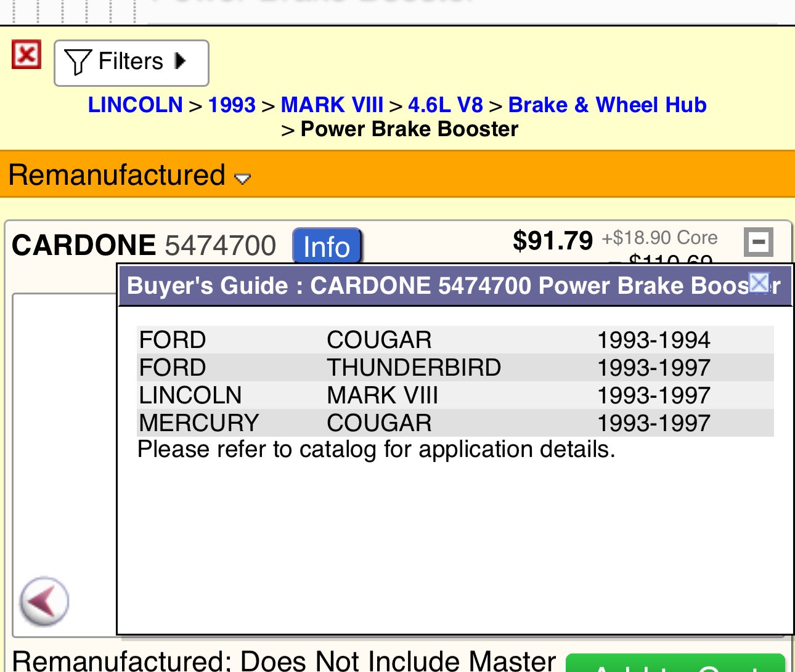The height and width of the screenshot is (672, 795).
Task: Click the Info button for CARDONE 5474700
Action: pos(327,246)
